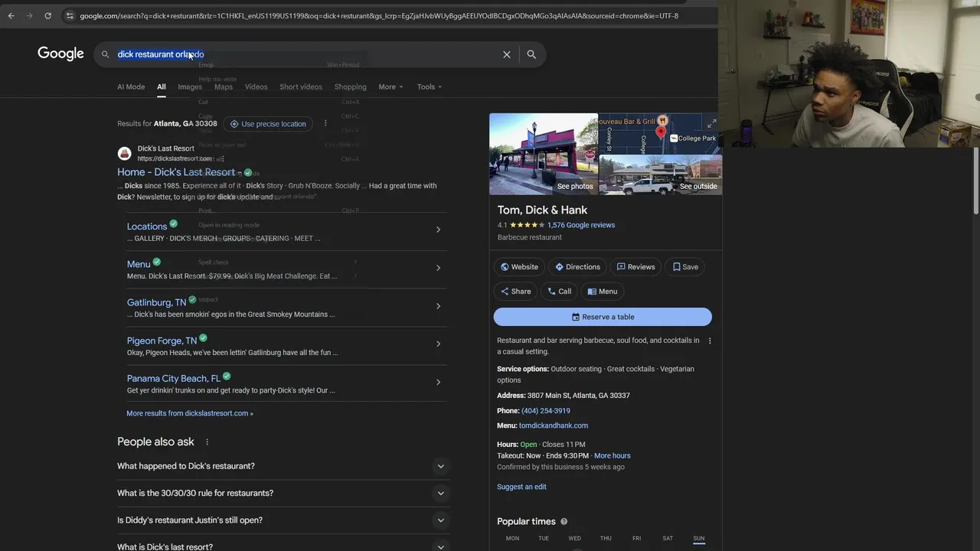Open the People also ask options dots

point(207,442)
